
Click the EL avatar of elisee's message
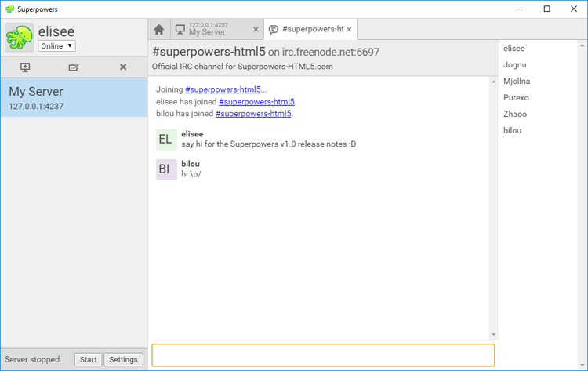166,140
